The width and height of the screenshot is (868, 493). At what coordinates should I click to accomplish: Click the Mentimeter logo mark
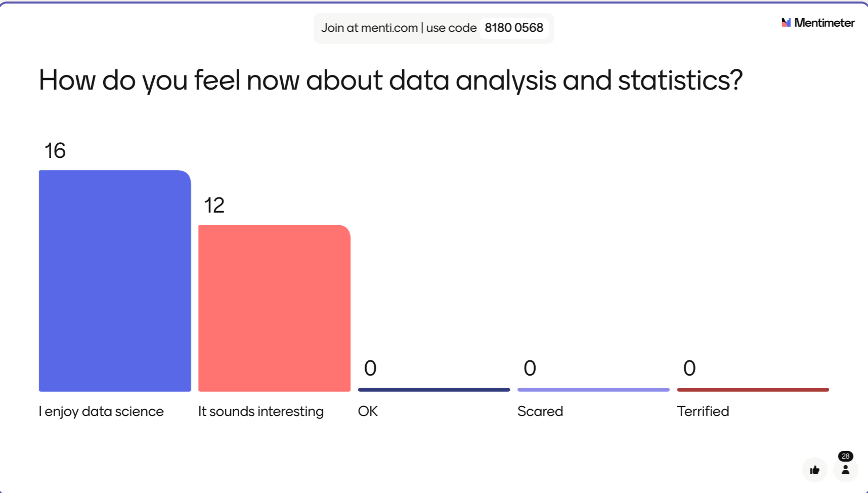click(786, 23)
